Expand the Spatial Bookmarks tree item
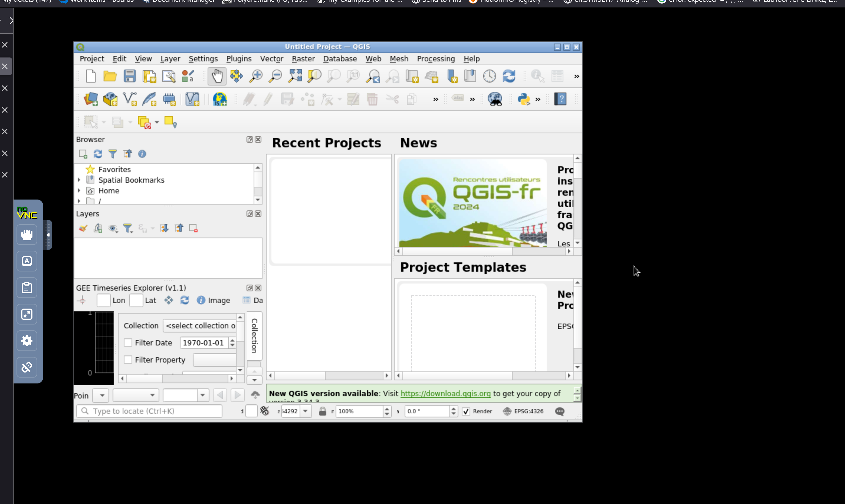 click(x=79, y=180)
